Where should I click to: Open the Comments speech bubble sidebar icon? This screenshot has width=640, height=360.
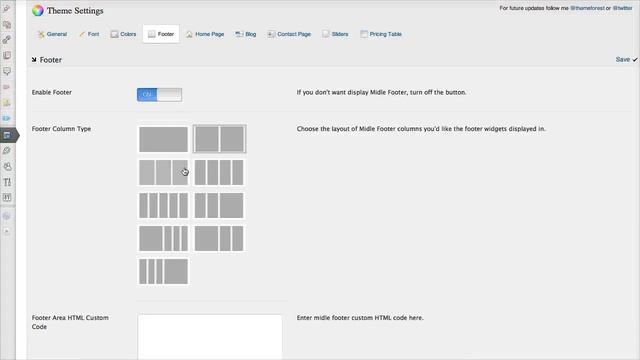[x=7, y=71]
